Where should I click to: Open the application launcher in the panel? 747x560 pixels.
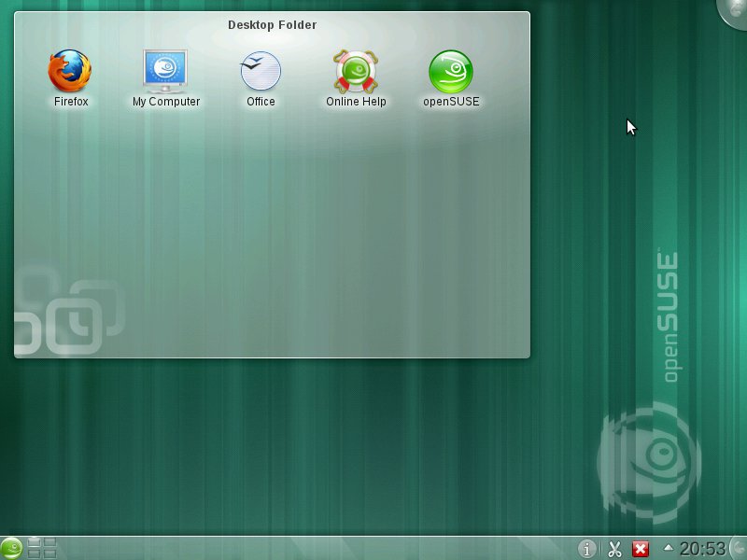[x=11, y=548]
